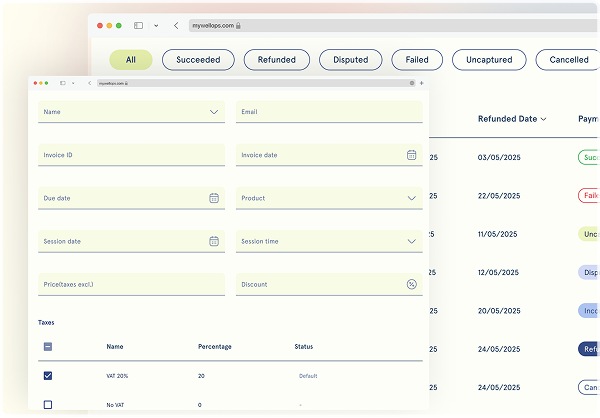Check the No VAT tax checkbox

[48, 405]
